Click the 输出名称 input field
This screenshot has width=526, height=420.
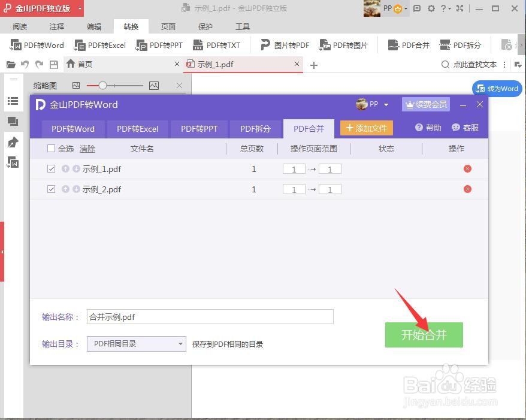click(210, 317)
